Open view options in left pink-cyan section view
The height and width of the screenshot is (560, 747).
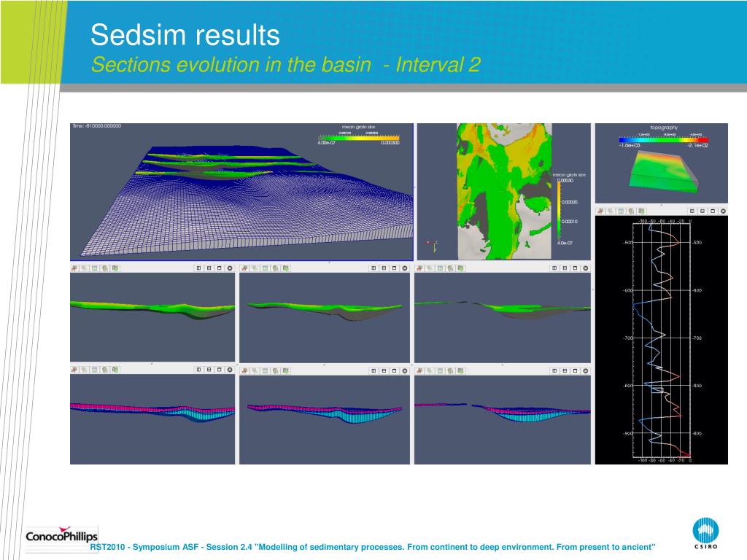point(95,370)
